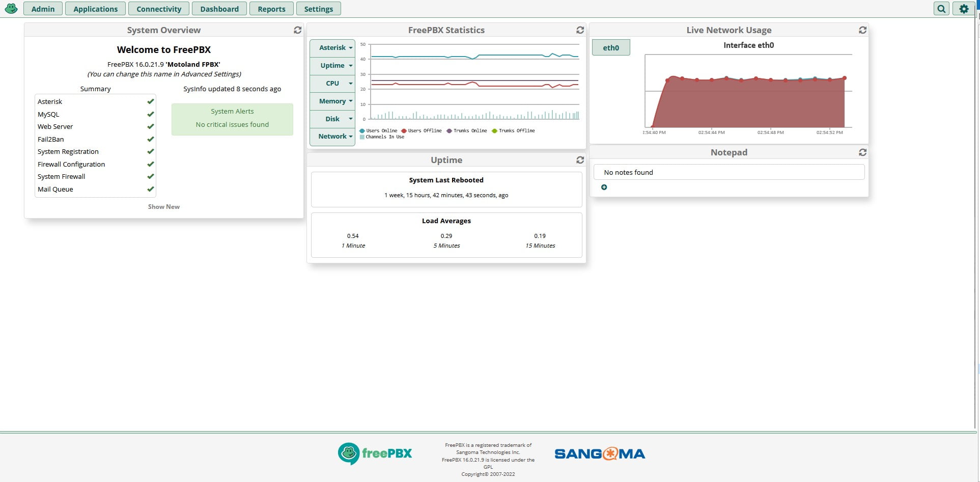Click the 'Motoland FPBX' system name

(193, 64)
